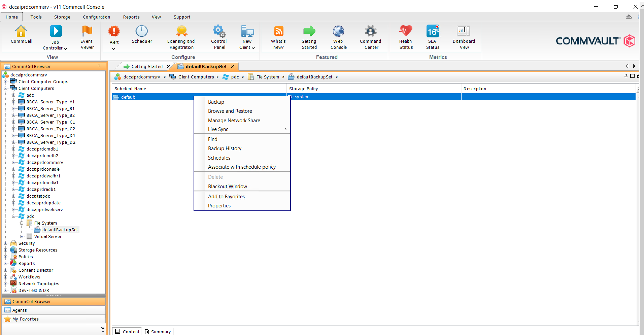Choose Blackout Window menu entry
The width and height of the screenshot is (644, 335).
(242, 187)
